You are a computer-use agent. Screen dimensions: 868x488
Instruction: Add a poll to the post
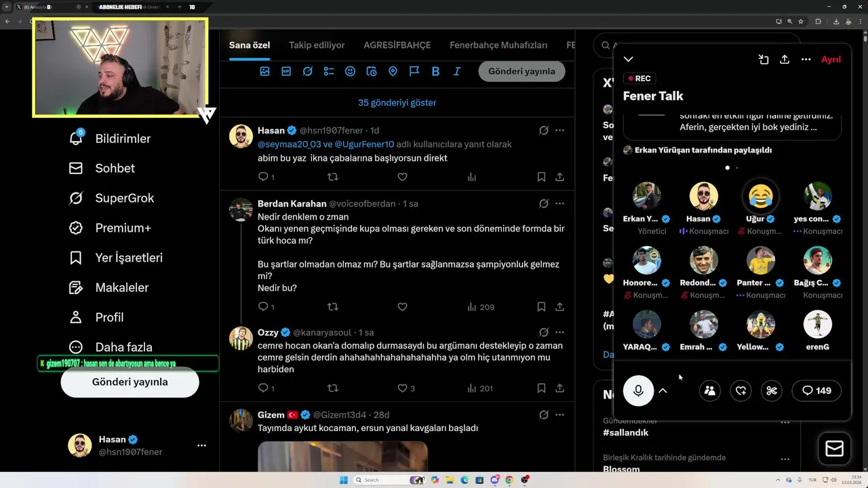coord(329,71)
